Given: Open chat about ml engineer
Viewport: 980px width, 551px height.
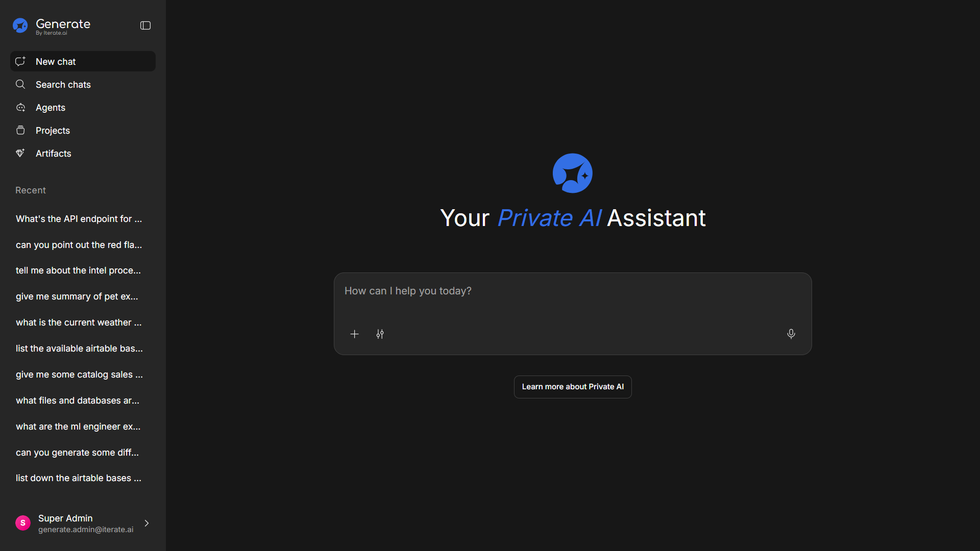Looking at the screenshot, I should [78, 427].
